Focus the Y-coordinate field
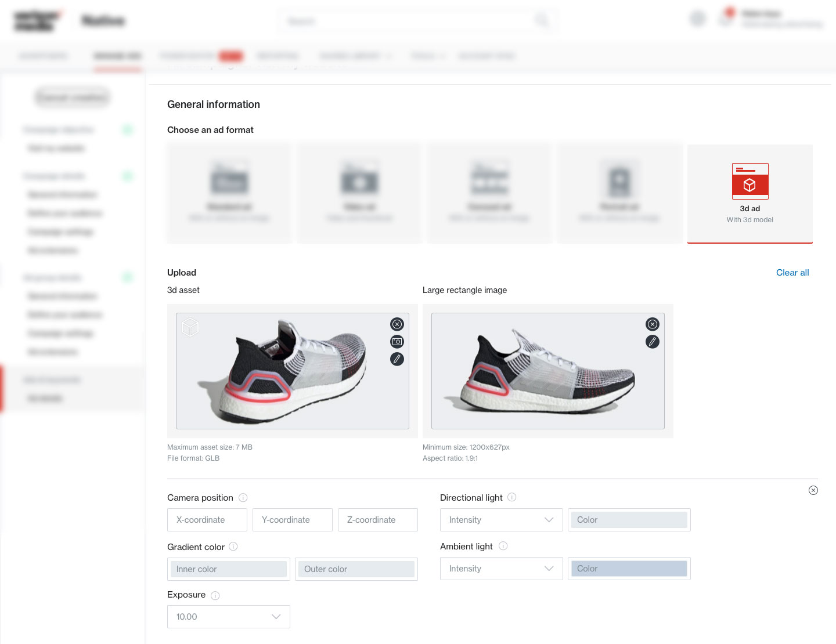The width and height of the screenshot is (836, 644). (x=293, y=520)
